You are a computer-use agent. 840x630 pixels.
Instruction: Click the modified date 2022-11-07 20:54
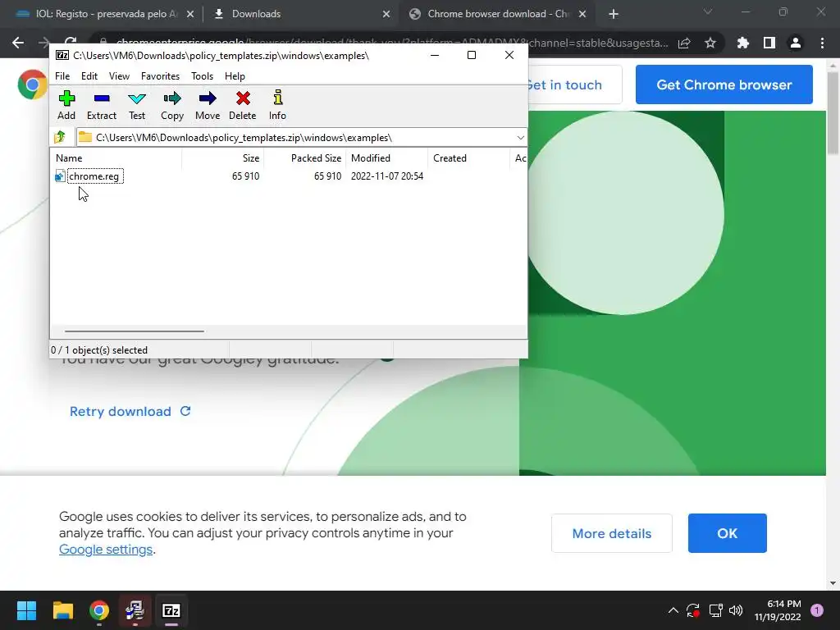click(387, 176)
